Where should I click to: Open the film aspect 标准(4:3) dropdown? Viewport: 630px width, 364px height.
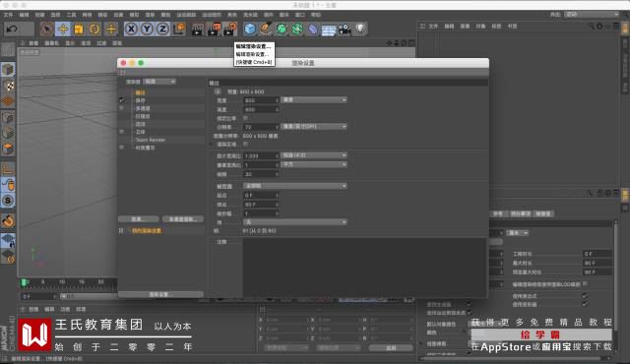314,155
